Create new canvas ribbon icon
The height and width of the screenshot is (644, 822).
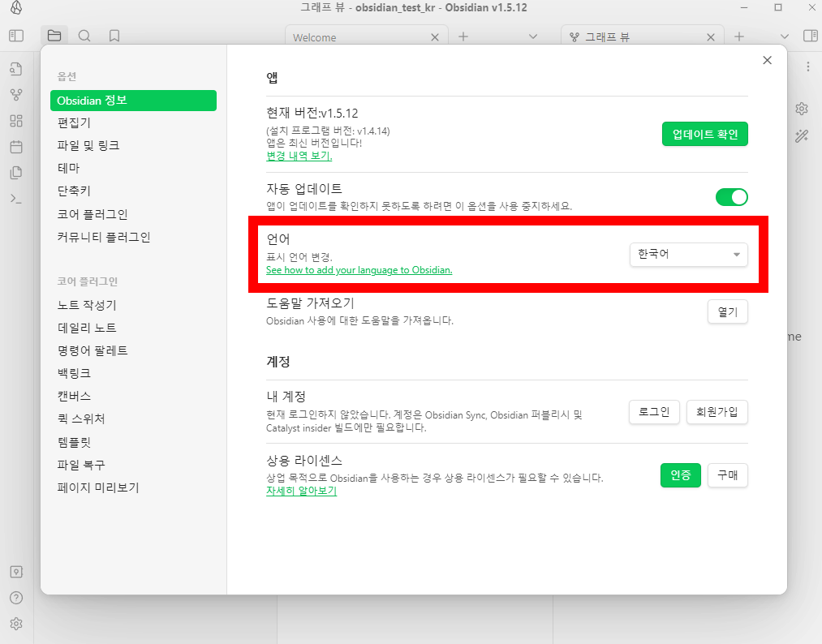click(16, 121)
